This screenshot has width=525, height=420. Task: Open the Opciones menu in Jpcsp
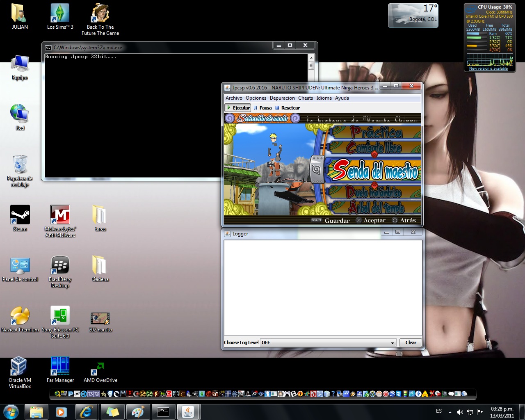pos(256,98)
